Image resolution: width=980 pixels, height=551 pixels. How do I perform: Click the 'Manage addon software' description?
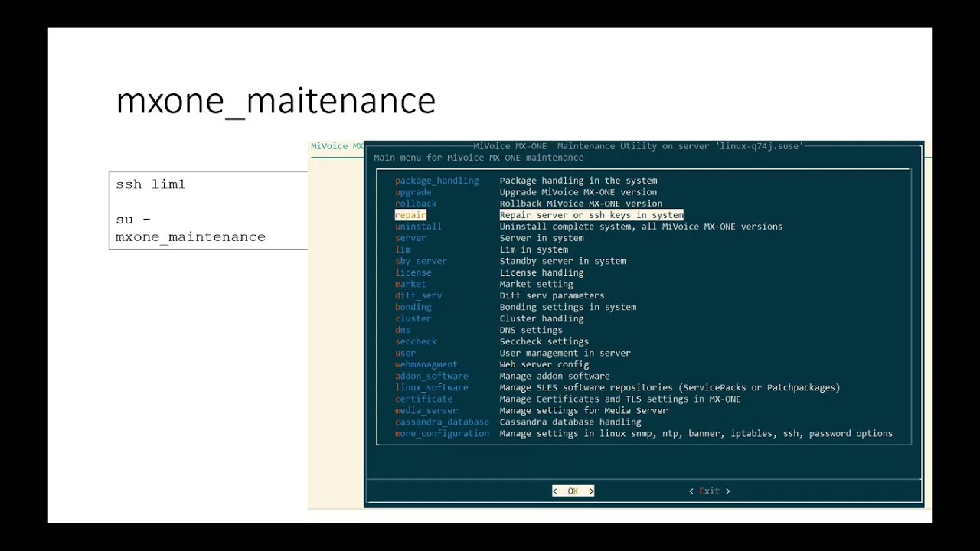point(554,376)
